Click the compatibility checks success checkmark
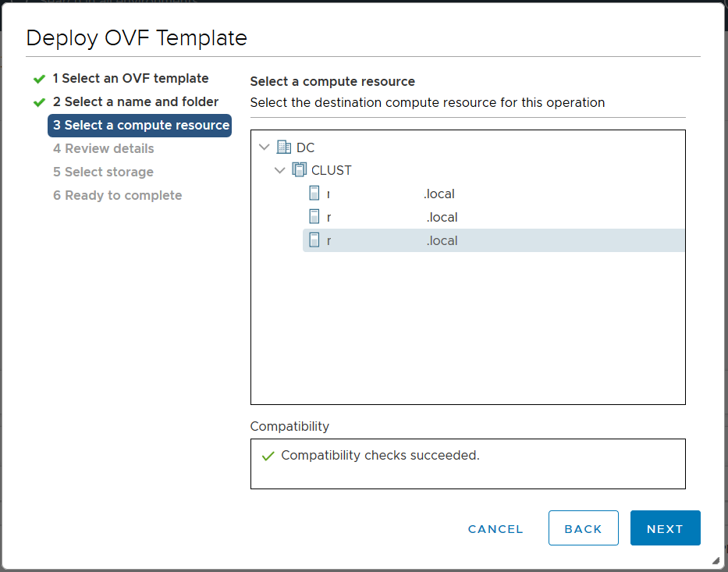The width and height of the screenshot is (728, 572). point(268,456)
